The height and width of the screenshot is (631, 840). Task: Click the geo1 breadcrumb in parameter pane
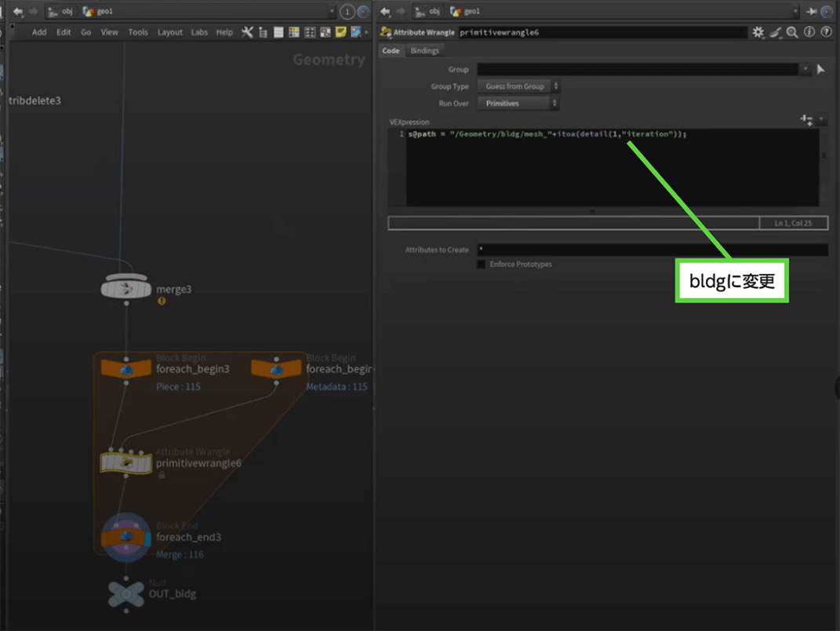pos(465,12)
